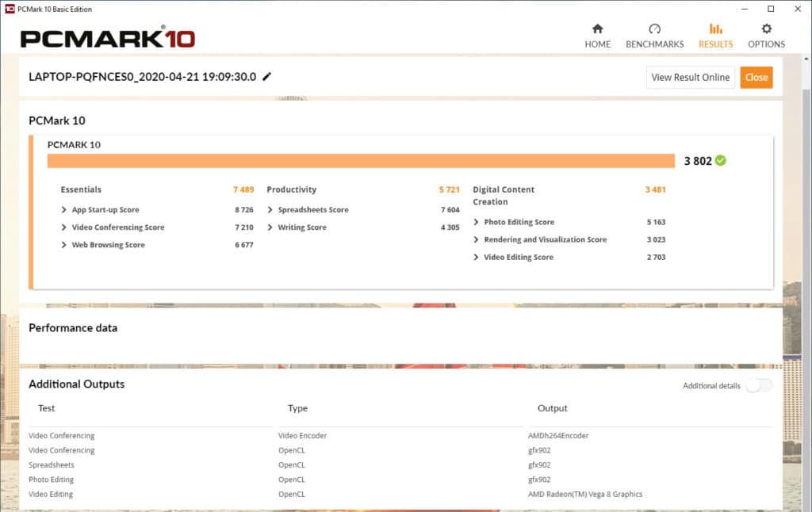The width and height of the screenshot is (812, 512).
Task: Click the Photo Editing row in Additional Outputs
Action: pos(400,480)
